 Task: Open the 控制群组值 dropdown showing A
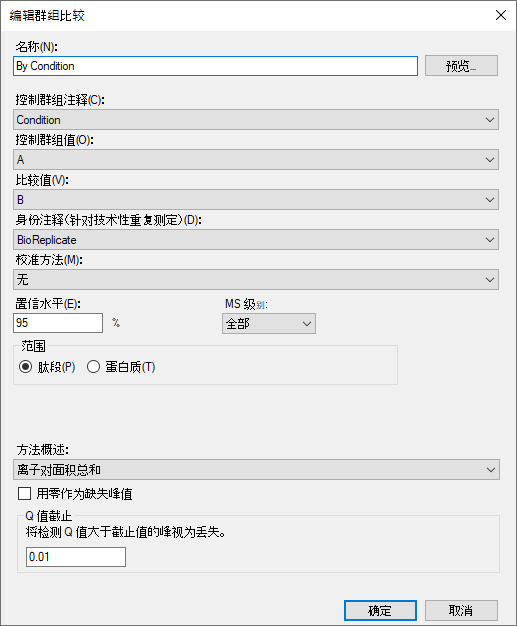pyautogui.click(x=256, y=160)
